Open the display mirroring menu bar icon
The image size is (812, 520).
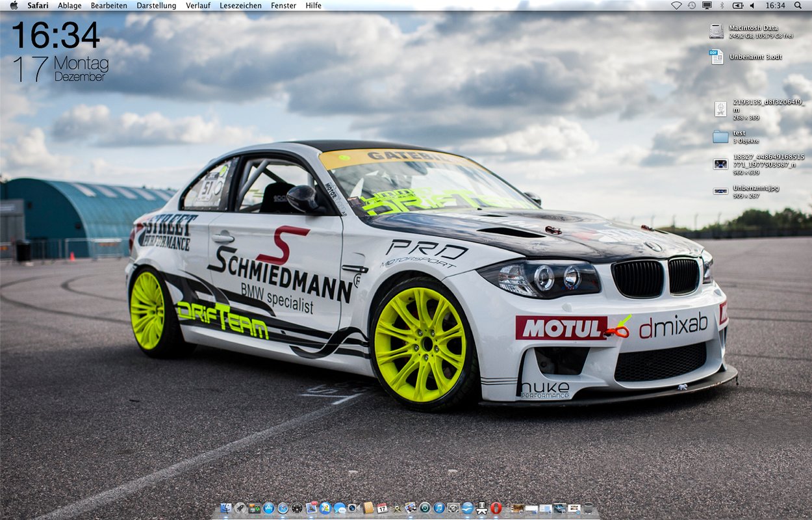(x=707, y=5)
